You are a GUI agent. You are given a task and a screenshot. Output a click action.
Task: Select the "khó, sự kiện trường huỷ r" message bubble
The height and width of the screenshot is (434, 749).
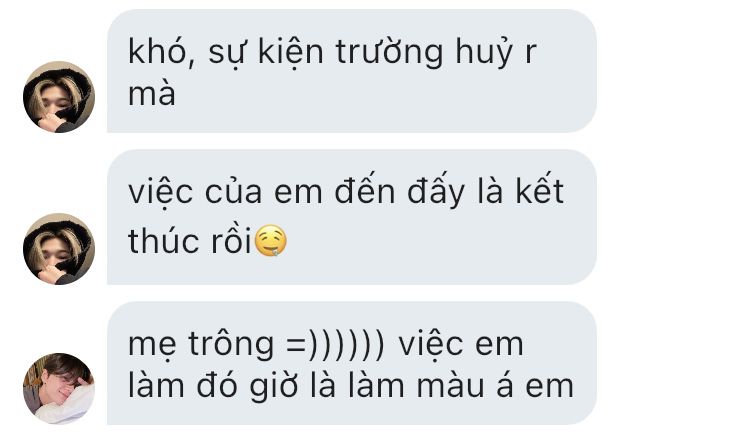352,71
